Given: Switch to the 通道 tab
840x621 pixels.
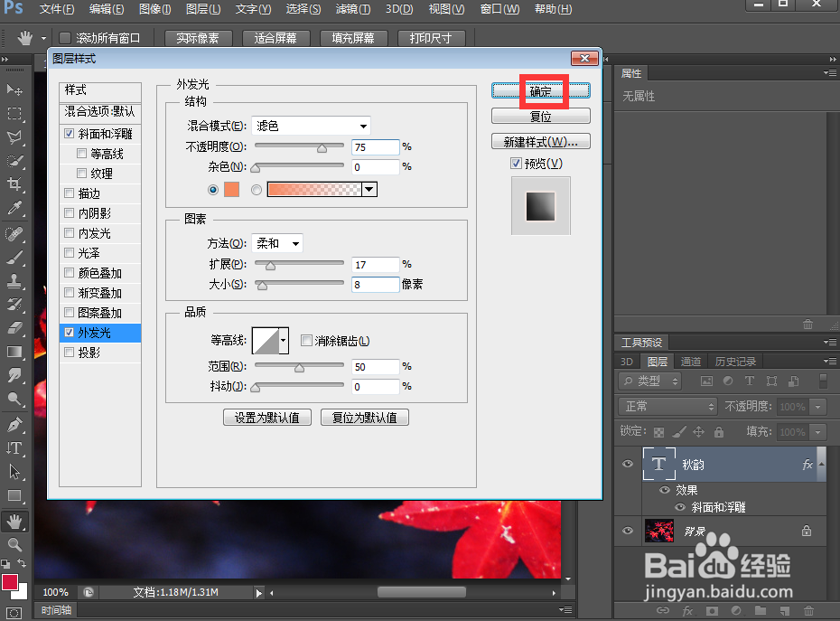Looking at the screenshot, I should click(x=691, y=361).
